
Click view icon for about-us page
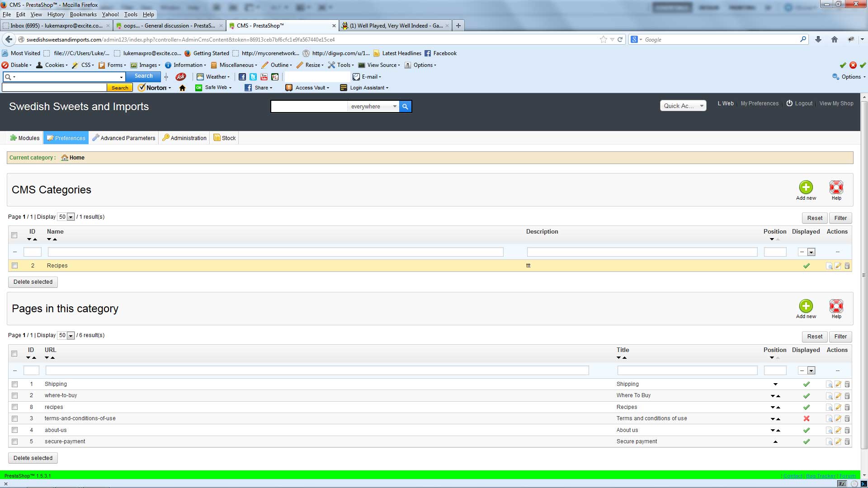click(x=829, y=431)
